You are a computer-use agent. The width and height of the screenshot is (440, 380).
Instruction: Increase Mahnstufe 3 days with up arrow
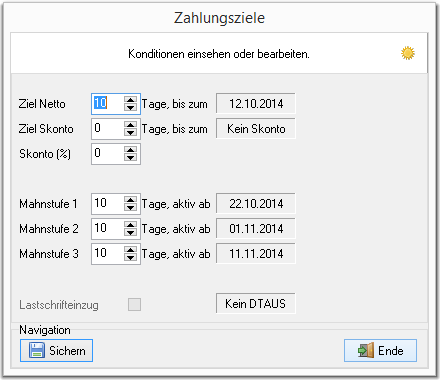(x=130, y=250)
